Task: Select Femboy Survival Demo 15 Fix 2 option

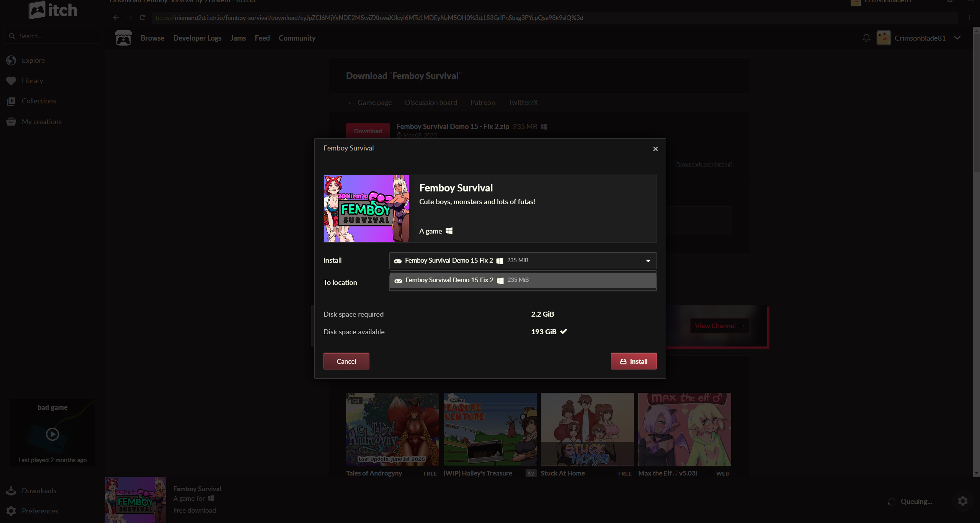Action: [x=523, y=280]
